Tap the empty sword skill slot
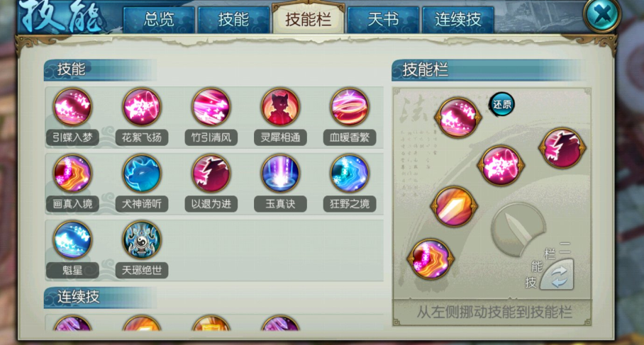Viewport: 644px width, 345px height. click(518, 230)
